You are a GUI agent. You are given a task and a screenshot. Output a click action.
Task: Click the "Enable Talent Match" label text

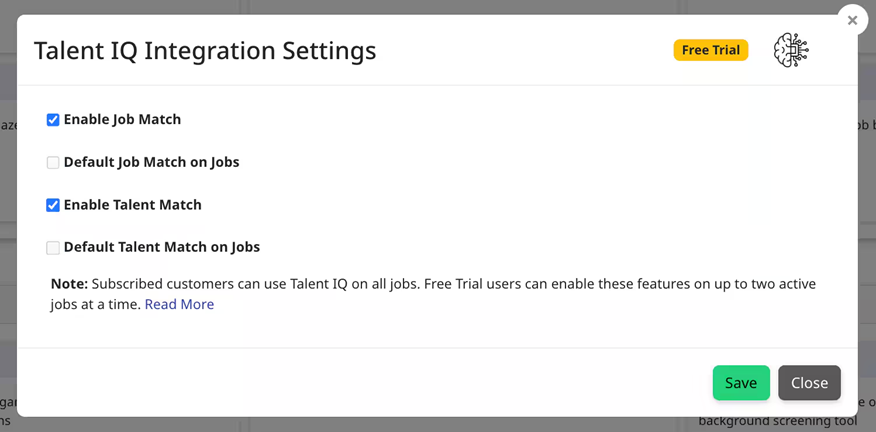coord(132,205)
